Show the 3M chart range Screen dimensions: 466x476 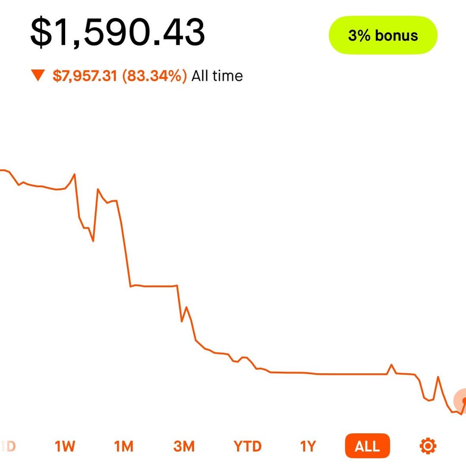184,446
